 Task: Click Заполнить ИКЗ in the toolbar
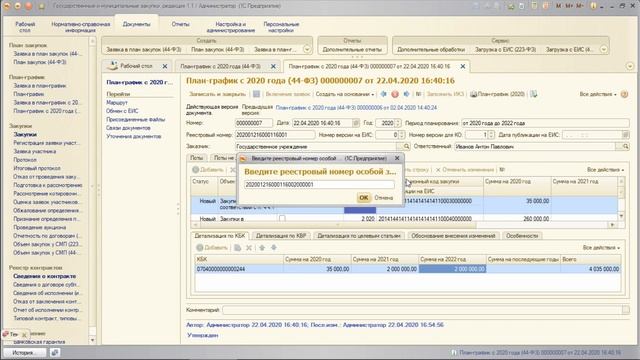445,94
